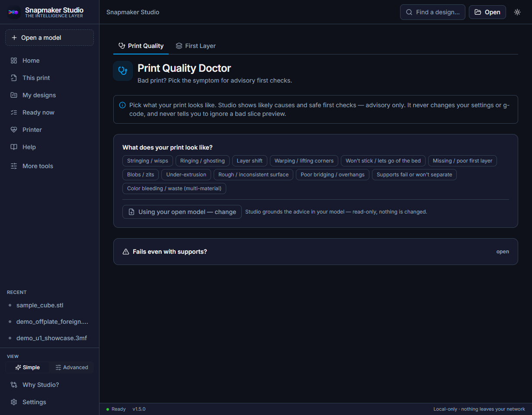532x415 pixels.
Task: Switch to the Print Quality tab
Action: coord(141,46)
